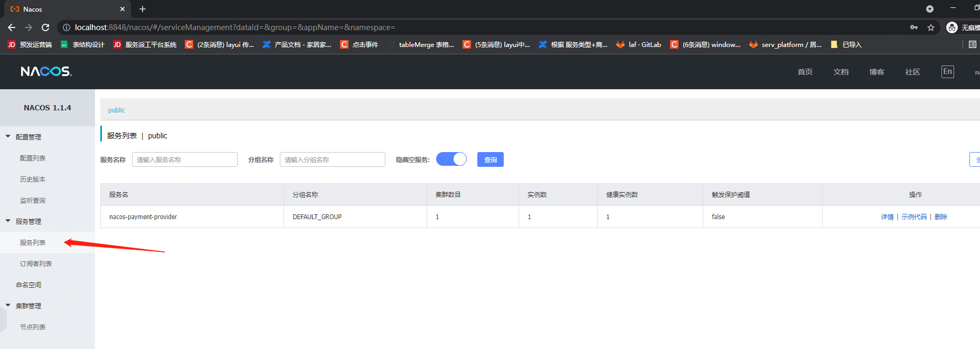The width and height of the screenshot is (980, 349).
Task: Open 配置列表 in sidebar
Action: [x=33, y=158]
